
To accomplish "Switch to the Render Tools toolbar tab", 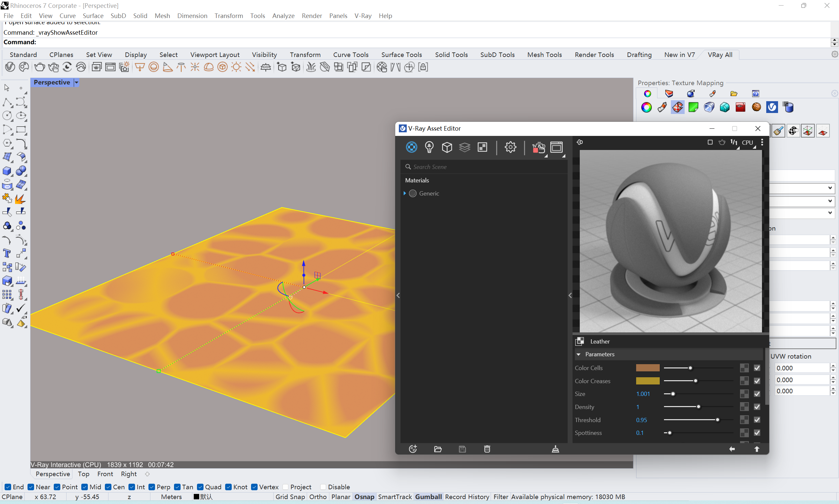I will 594,54.
